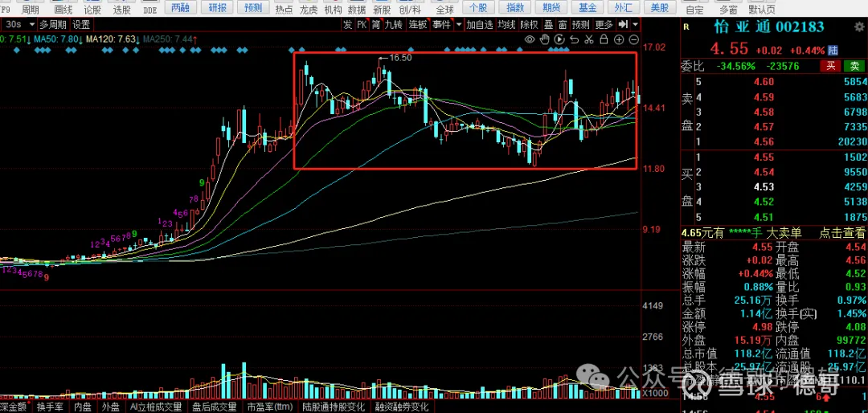Click 加自选 to add watchlist
This screenshot has height=413, width=868.
479,24
